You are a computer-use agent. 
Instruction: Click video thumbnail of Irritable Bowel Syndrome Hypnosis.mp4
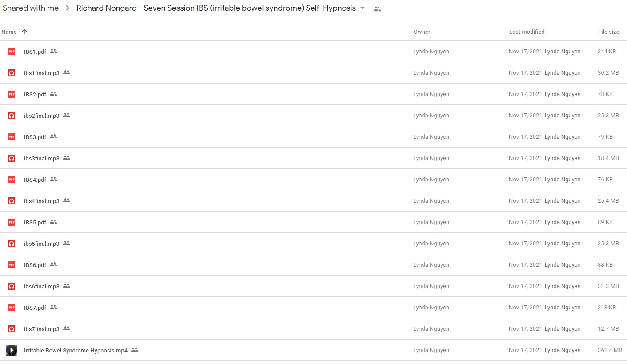[12, 350]
